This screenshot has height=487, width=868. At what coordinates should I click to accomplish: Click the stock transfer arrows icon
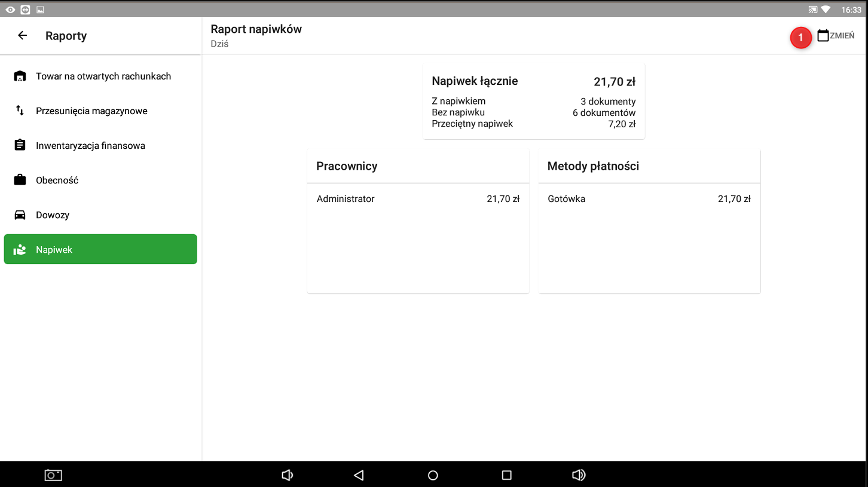pos(20,111)
